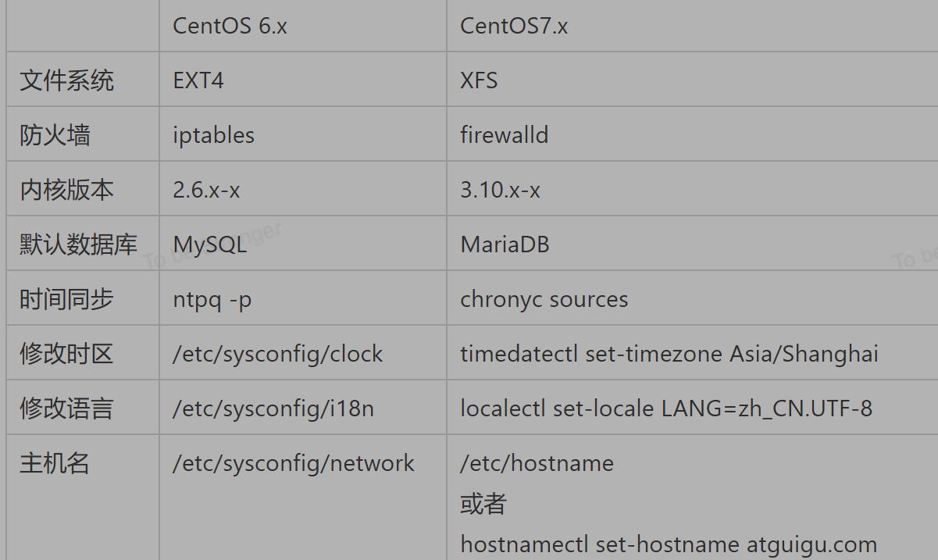Click the 3.10.x-x kernel version cell
Viewport: 938px width, 560px height.
(500, 190)
